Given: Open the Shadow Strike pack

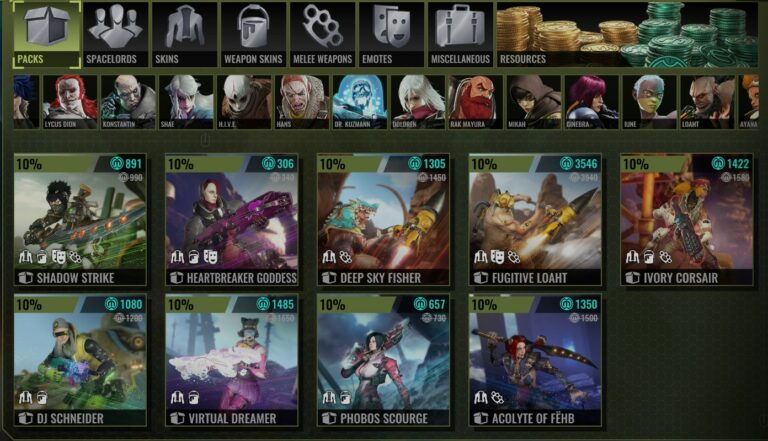Looking at the screenshot, I should (80, 220).
